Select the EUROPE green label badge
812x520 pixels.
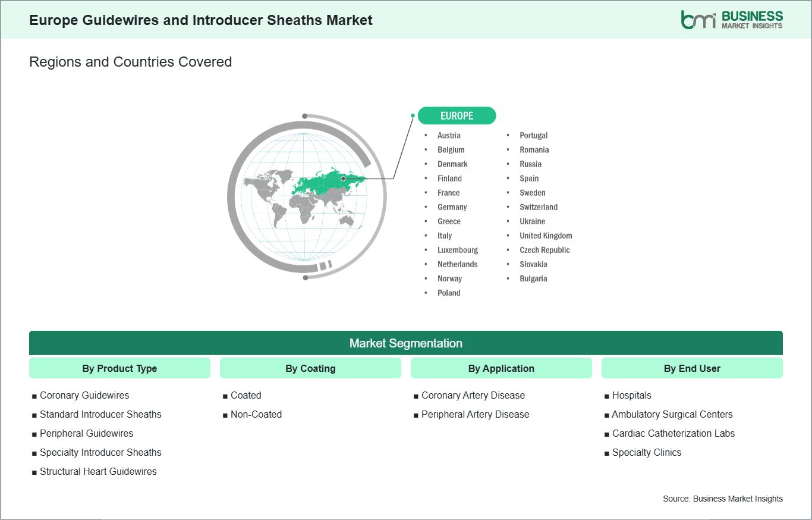click(x=457, y=116)
